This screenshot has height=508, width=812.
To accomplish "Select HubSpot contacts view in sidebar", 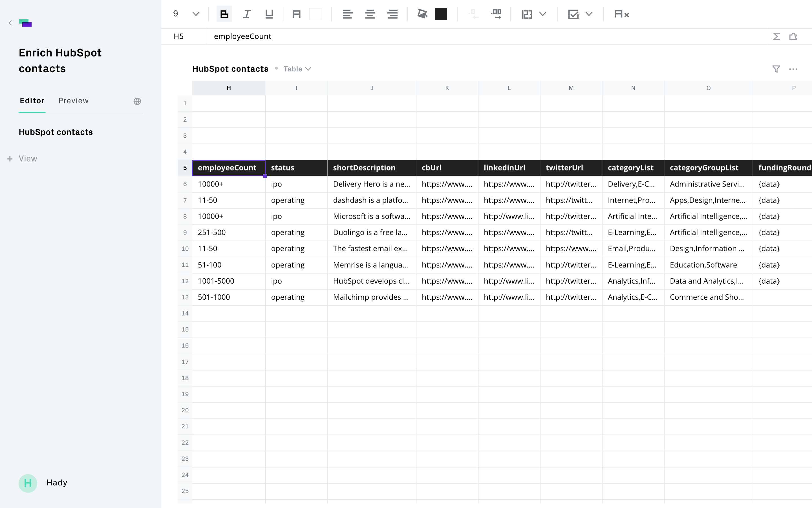I will [56, 132].
